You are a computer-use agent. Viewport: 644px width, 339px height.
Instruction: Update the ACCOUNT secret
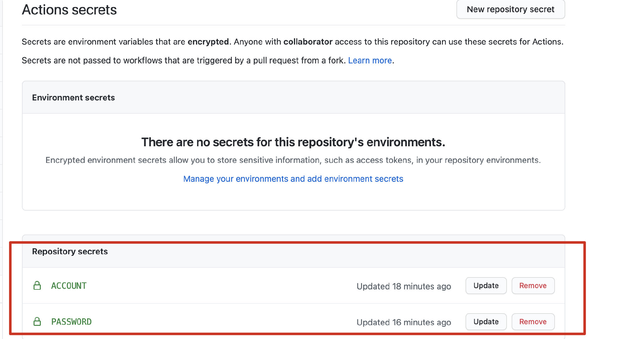(x=486, y=286)
